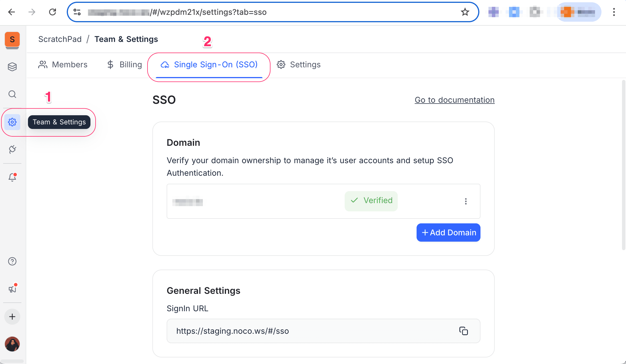Image resolution: width=626 pixels, height=364 pixels.
Task: Click the SignIn URL field
Action: 285,331
